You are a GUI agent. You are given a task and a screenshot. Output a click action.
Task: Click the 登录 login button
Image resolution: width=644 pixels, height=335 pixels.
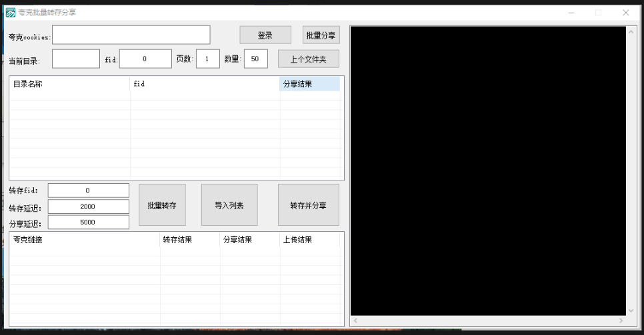click(x=265, y=35)
